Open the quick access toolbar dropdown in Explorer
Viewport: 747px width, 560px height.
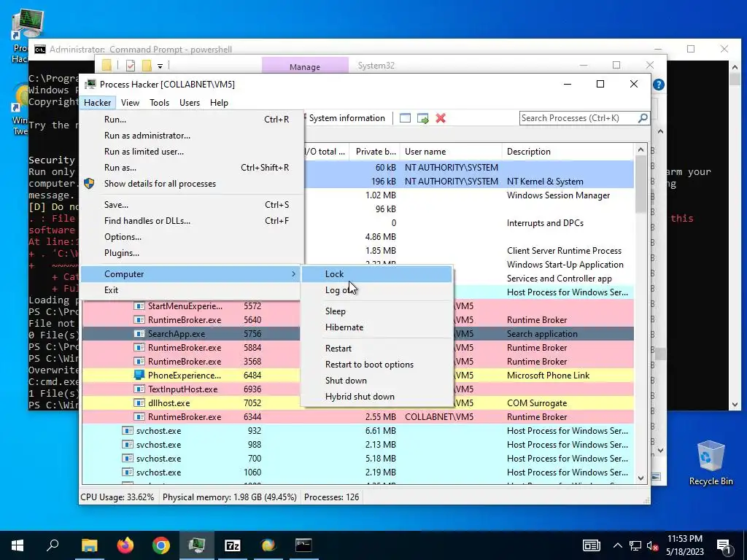[x=160, y=66]
